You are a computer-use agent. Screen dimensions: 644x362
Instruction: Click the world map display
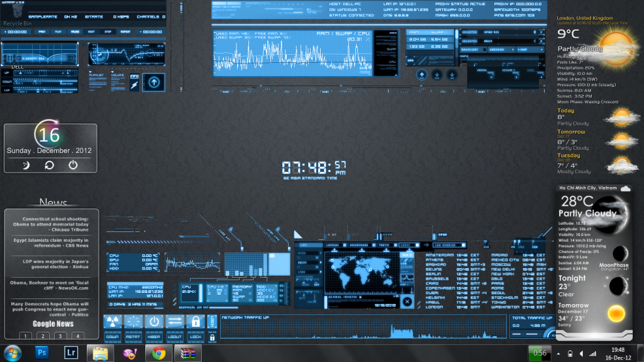[x=362, y=273]
